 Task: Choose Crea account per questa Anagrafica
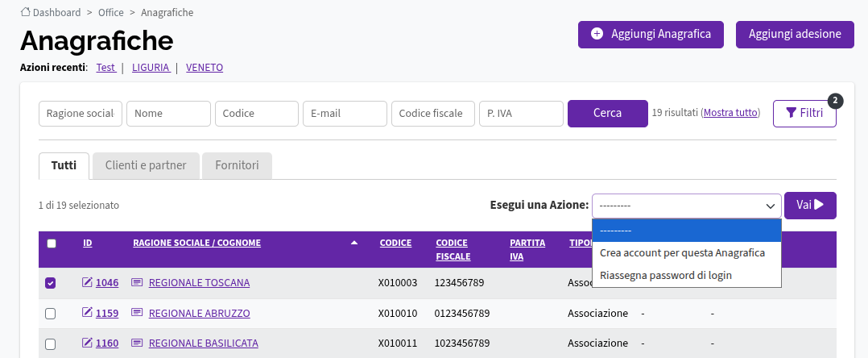coord(686,252)
